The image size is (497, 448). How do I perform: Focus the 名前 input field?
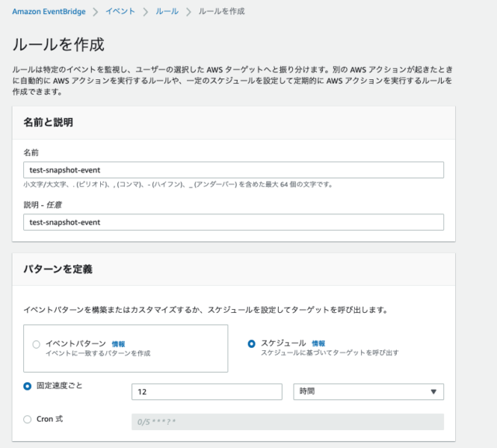[234, 170]
